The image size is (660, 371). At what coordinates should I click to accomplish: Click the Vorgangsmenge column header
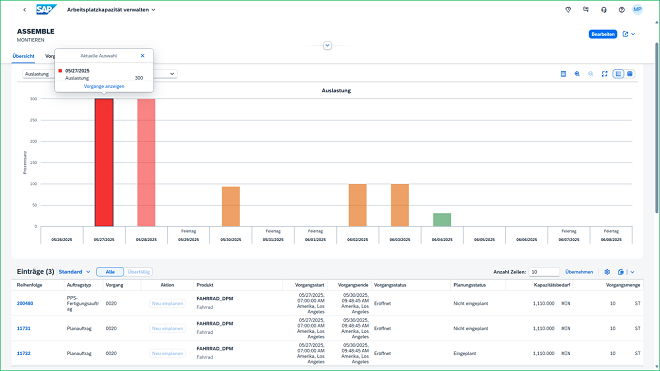[x=623, y=285]
